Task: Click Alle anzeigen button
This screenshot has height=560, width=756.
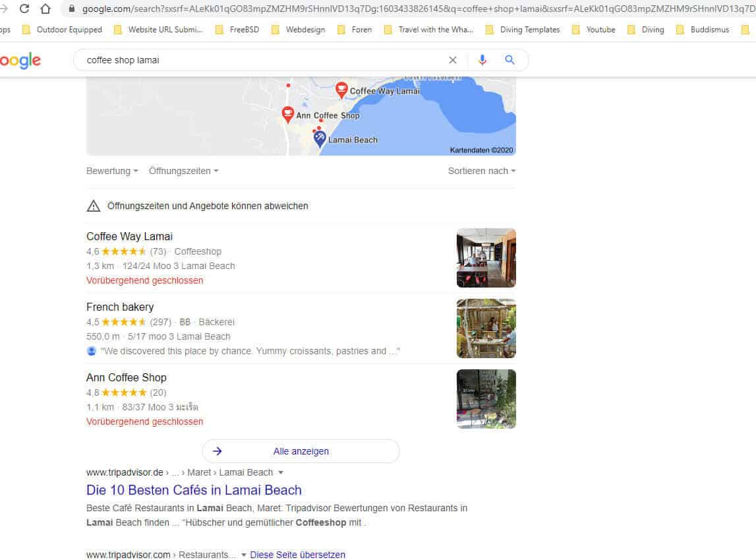Action: pos(301,451)
